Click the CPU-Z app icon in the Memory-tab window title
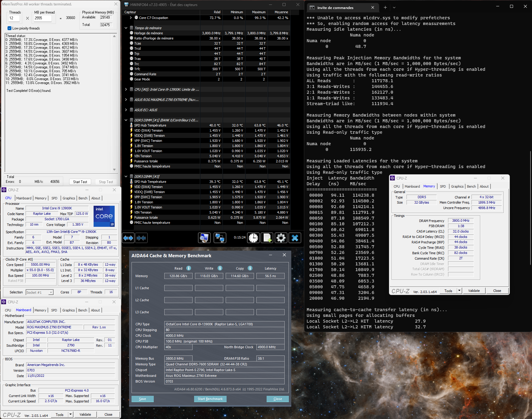Viewport: 532px width, 419px height. click(x=392, y=178)
